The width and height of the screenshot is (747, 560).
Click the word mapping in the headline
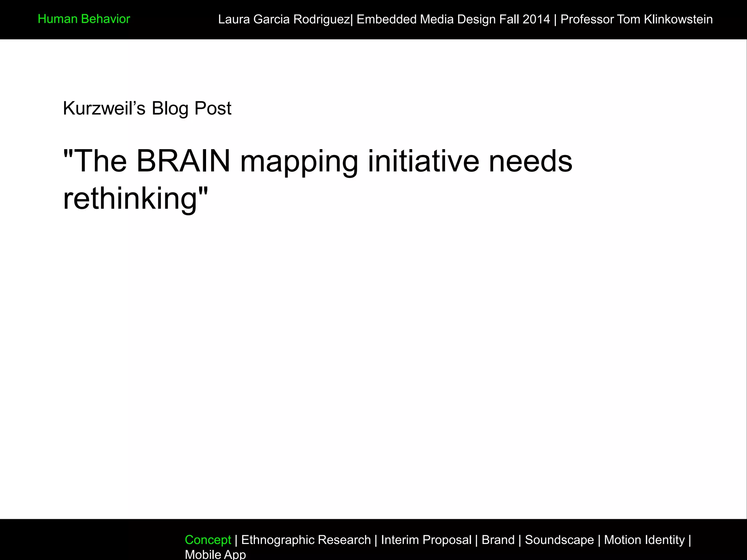tap(299, 162)
